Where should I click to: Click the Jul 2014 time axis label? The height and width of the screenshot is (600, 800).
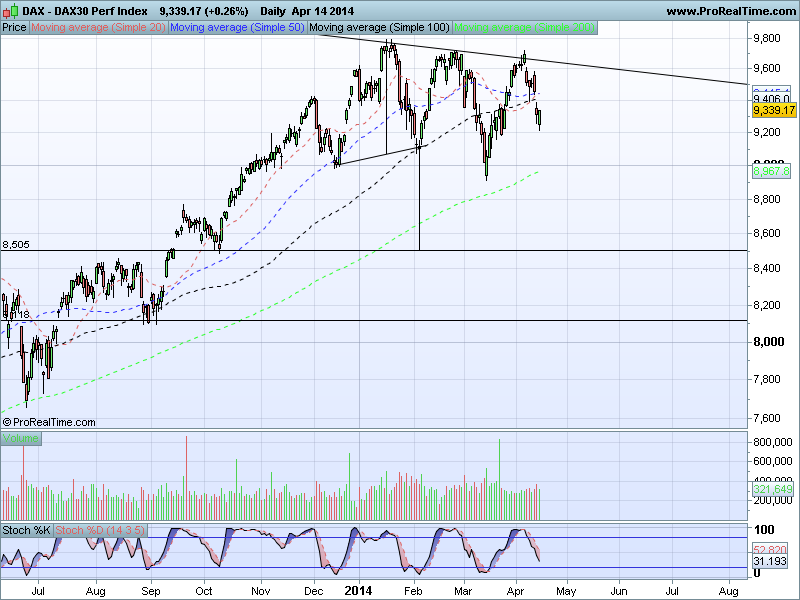(x=672, y=591)
